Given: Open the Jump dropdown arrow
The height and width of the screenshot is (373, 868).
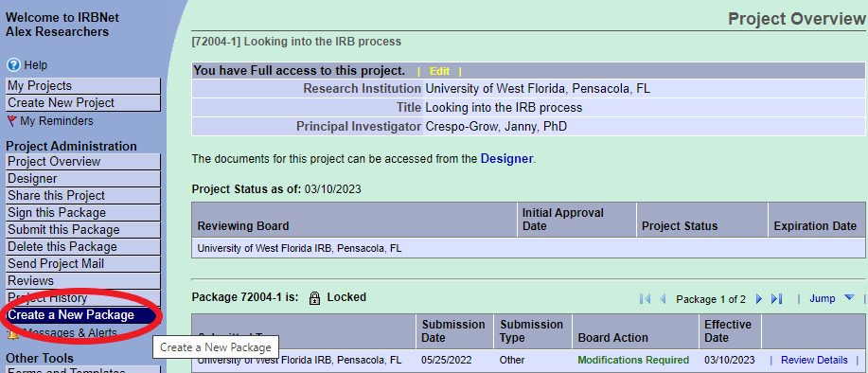Looking at the screenshot, I should pyautogui.click(x=850, y=297).
